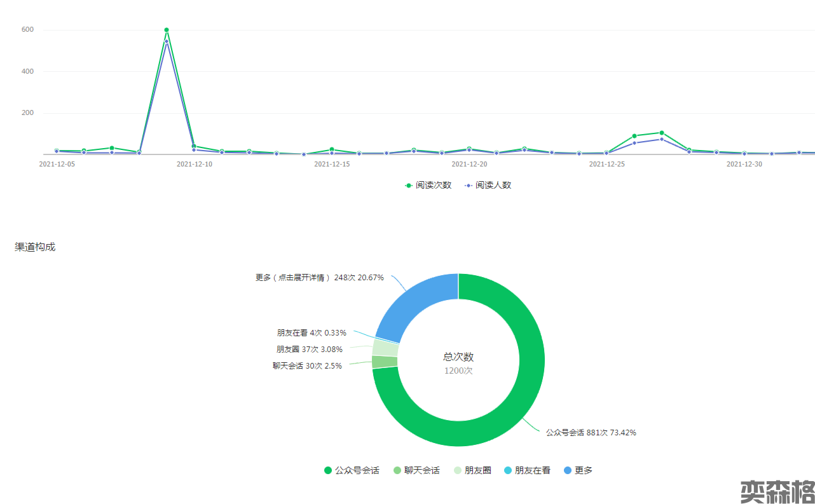Expand details via 更多（点击展开详情）label
The height and width of the screenshot is (504, 815).
pyautogui.click(x=292, y=278)
